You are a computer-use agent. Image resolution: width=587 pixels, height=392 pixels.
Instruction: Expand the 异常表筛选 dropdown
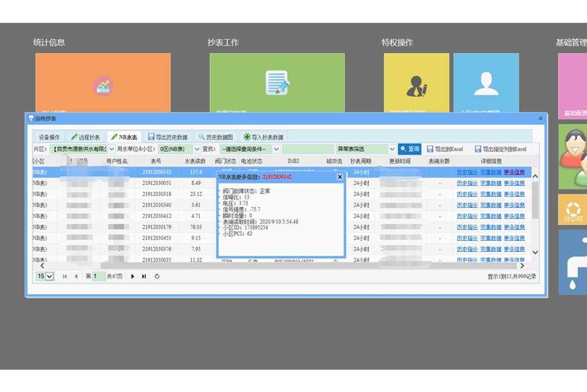click(x=392, y=149)
